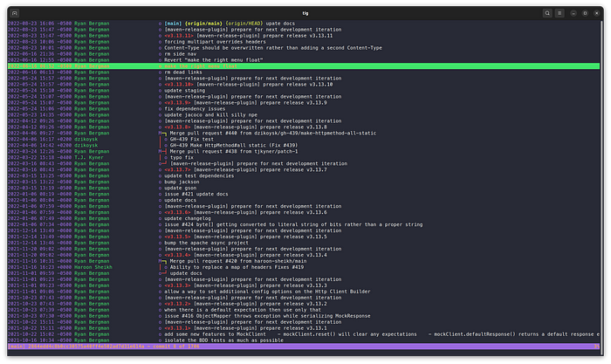Select commit 'typo fix' by T.J. Kyner
This screenshot has height=364, width=611.
182,157
